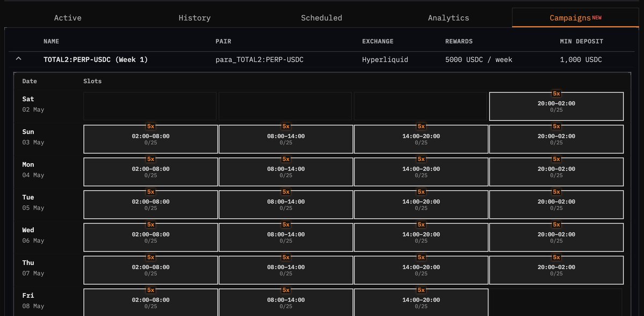Click the Fri 08 May date label

[x=33, y=301]
